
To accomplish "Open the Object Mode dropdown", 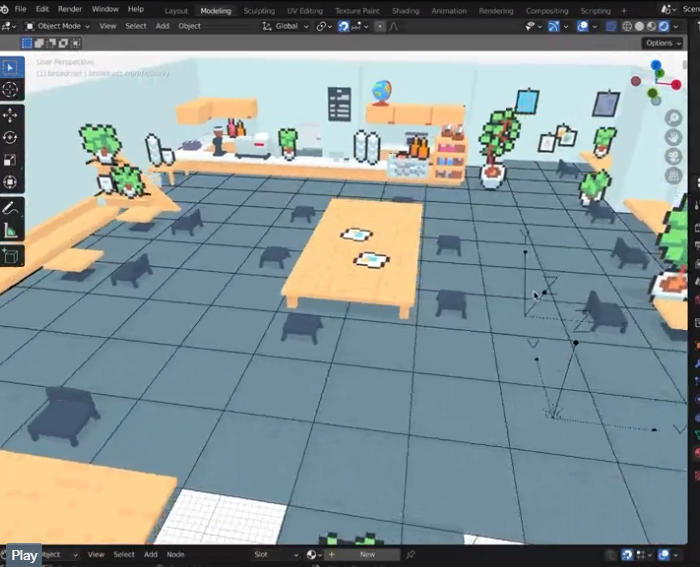I will click(58, 26).
